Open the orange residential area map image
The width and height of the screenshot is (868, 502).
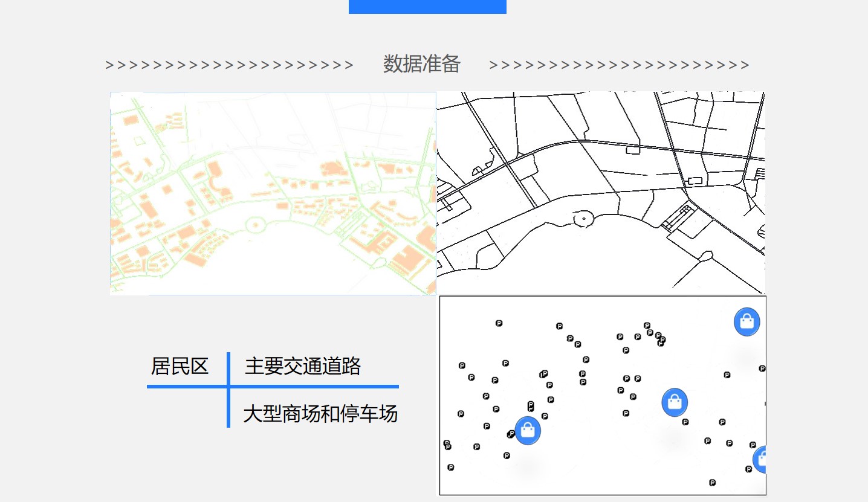click(273, 193)
